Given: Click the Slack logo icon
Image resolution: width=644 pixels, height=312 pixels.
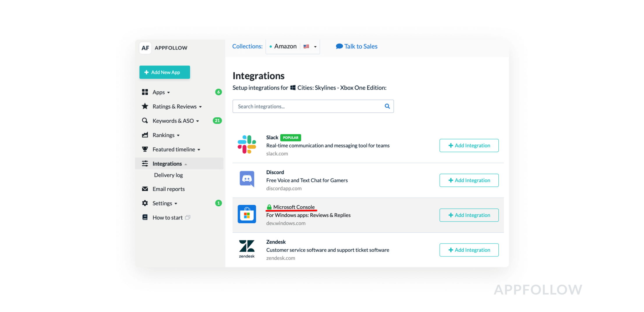Looking at the screenshot, I should tap(247, 144).
